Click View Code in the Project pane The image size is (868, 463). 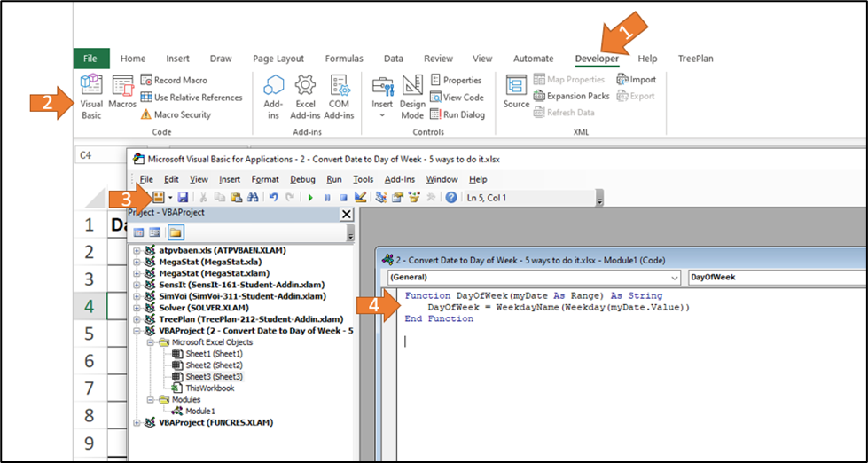click(138, 232)
